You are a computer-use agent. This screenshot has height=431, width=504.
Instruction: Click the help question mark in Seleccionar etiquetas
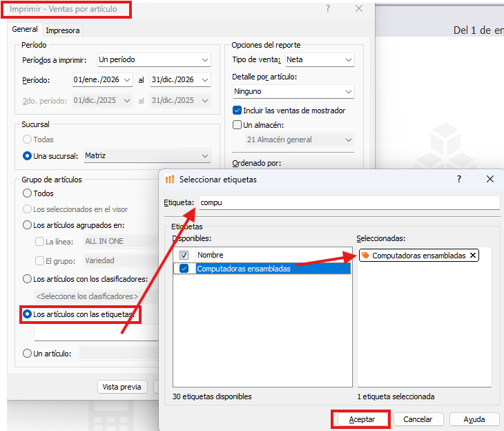pyautogui.click(x=459, y=179)
